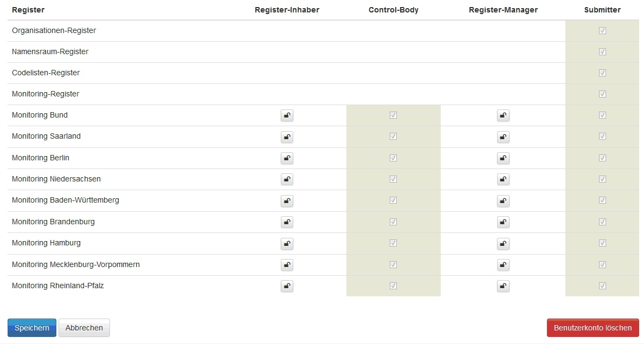The image size is (644, 344).
Task: Toggle Register-Inhaber lock for Monitoring Rheinland-Pfalz
Action: point(287,286)
